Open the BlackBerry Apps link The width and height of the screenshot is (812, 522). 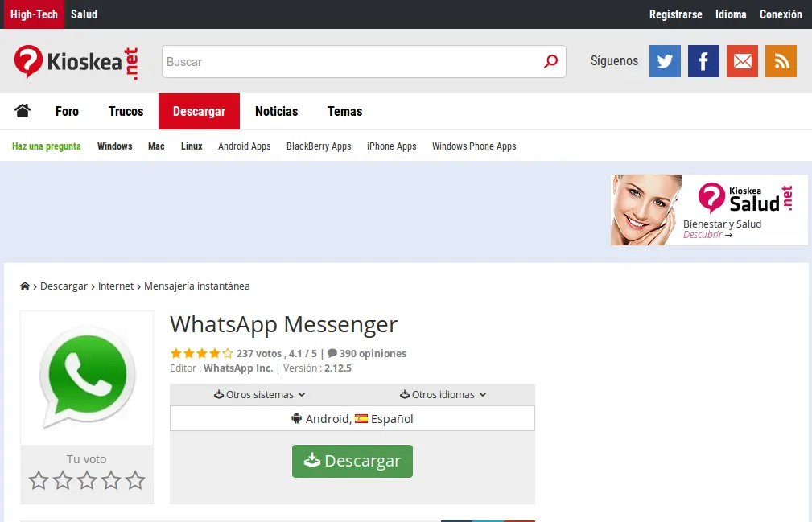tap(319, 146)
